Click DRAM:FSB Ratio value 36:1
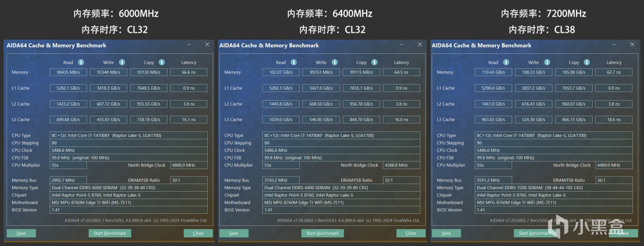Viewport: 644px width, 246px height. tap(614, 180)
